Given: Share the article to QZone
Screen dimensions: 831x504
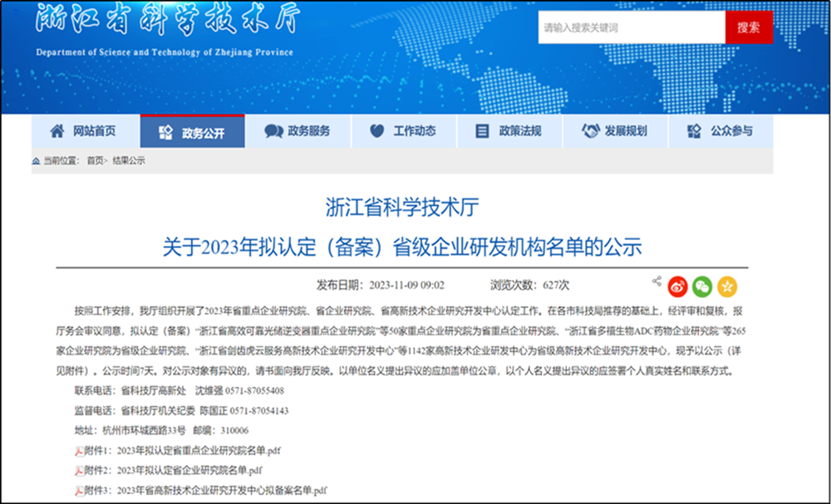Looking at the screenshot, I should click(726, 286).
